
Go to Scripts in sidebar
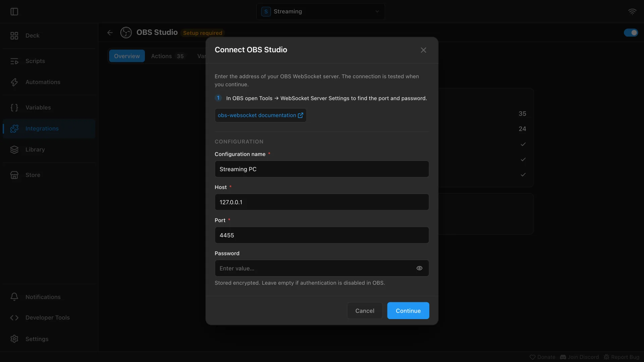click(49, 61)
